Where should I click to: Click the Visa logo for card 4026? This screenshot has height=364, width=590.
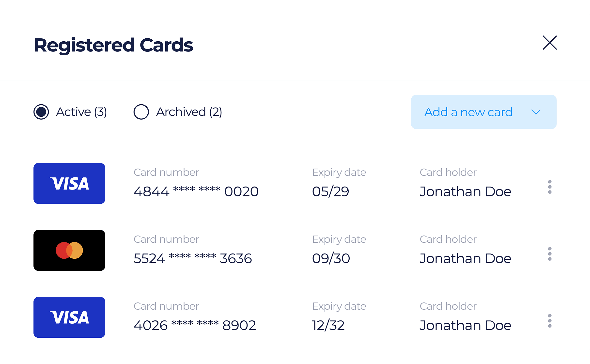69,317
